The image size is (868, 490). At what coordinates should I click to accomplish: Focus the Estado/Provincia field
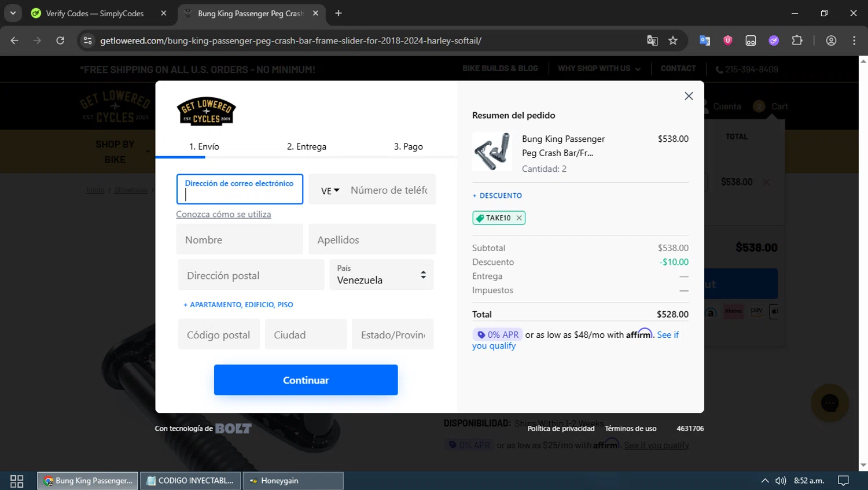click(392, 334)
